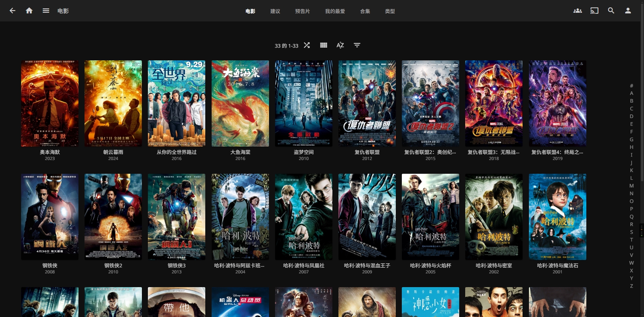Click the cast to device icon

tap(594, 11)
